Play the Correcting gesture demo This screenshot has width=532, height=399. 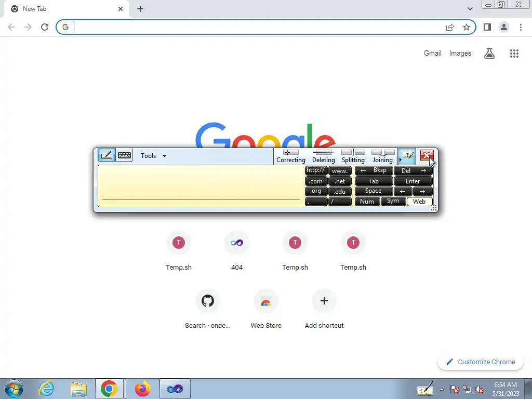(x=291, y=156)
